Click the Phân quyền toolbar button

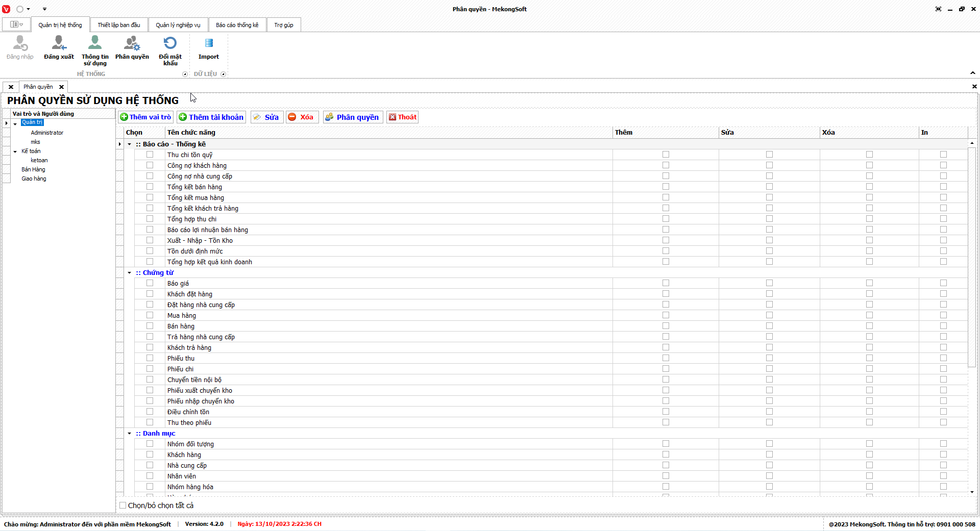(x=353, y=117)
